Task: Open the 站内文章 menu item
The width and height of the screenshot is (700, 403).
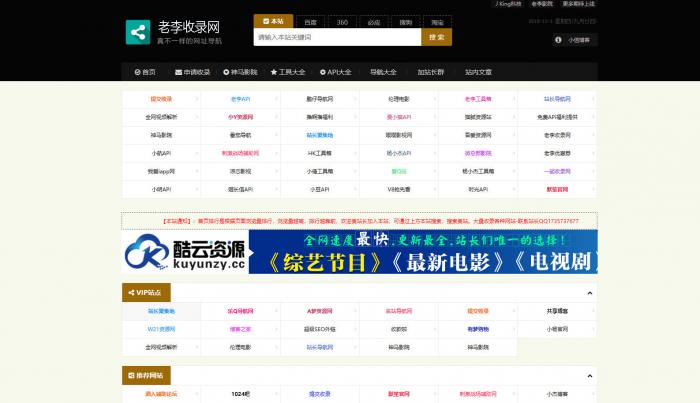Action: pyautogui.click(x=478, y=72)
